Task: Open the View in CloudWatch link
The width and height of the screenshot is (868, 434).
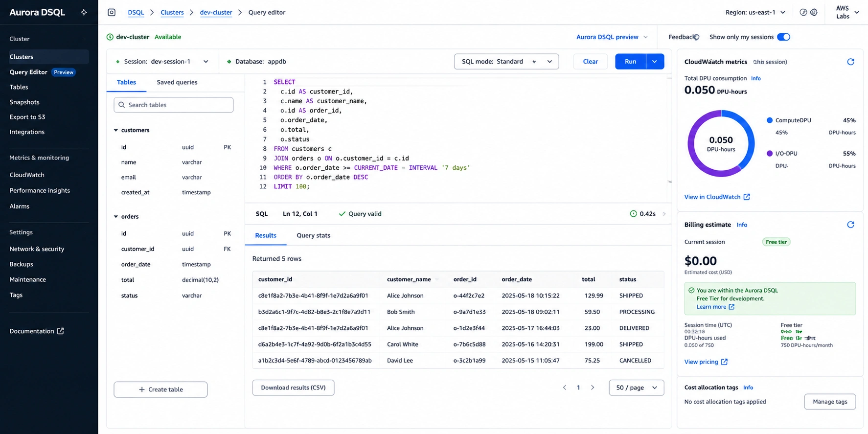Action: click(712, 197)
